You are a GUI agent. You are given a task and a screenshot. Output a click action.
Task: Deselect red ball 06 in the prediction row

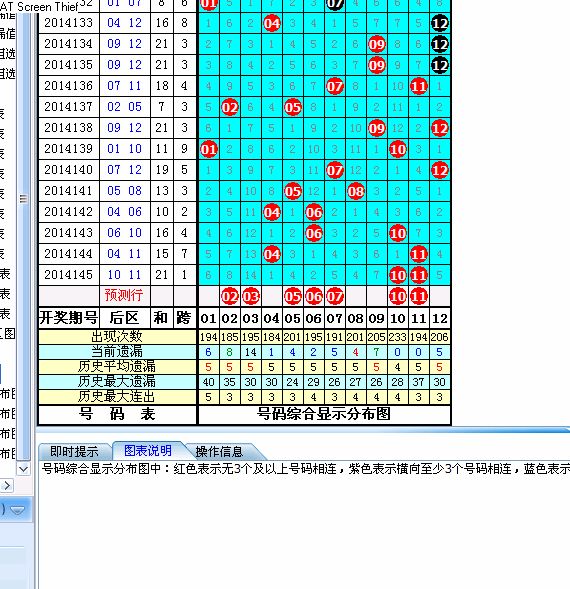[x=314, y=296]
